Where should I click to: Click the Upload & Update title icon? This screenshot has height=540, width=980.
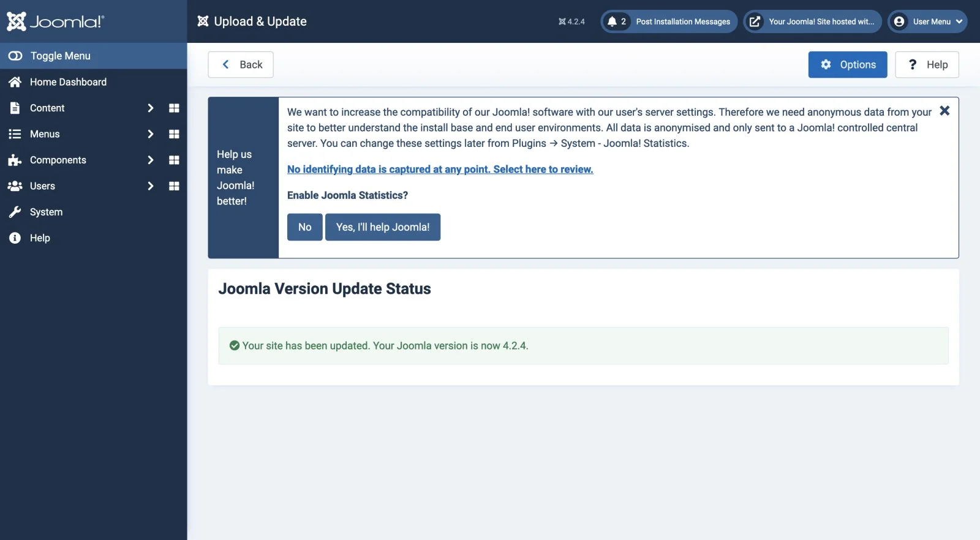tap(203, 21)
